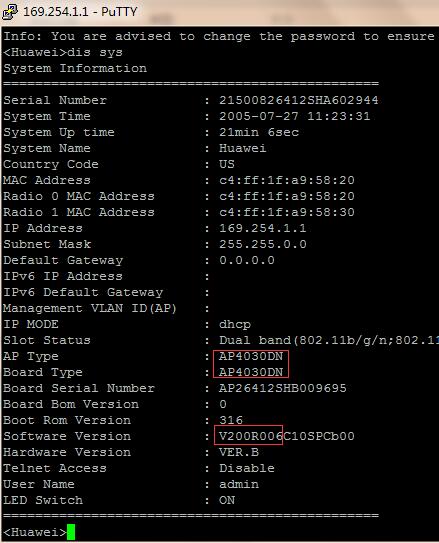Click the PuTTY icon in title bar
This screenshot has height=543, width=439.
10,11
